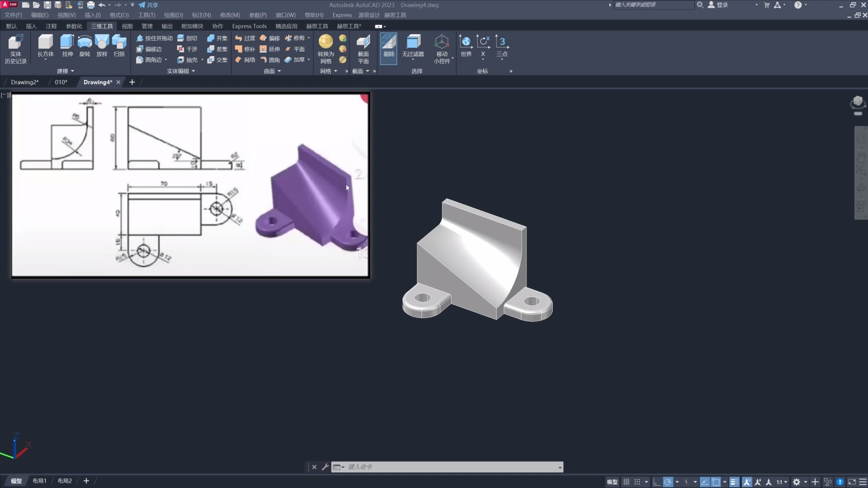Toggle ortho mode in the status bar
Viewport: 868px width, 488px height.
coord(656,482)
